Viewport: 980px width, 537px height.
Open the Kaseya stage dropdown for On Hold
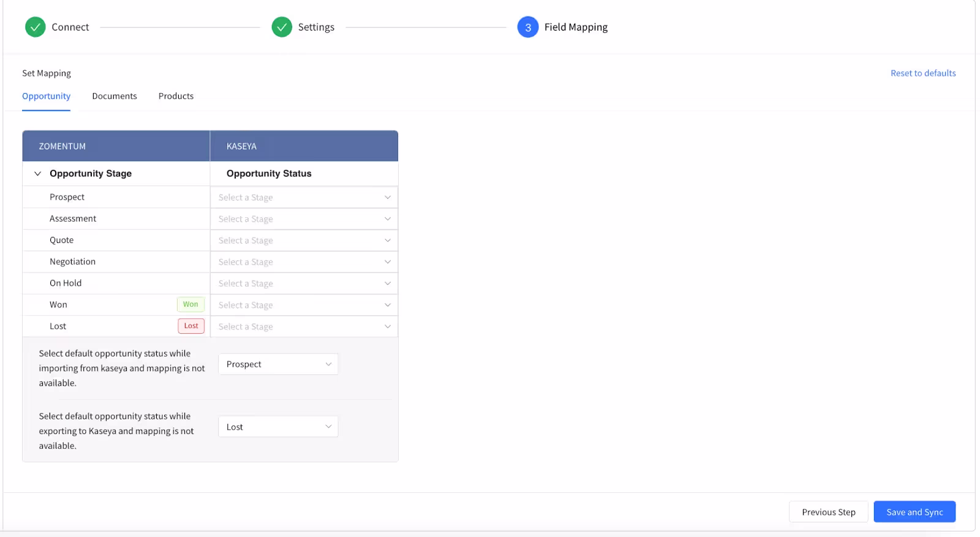pyautogui.click(x=304, y=283)
